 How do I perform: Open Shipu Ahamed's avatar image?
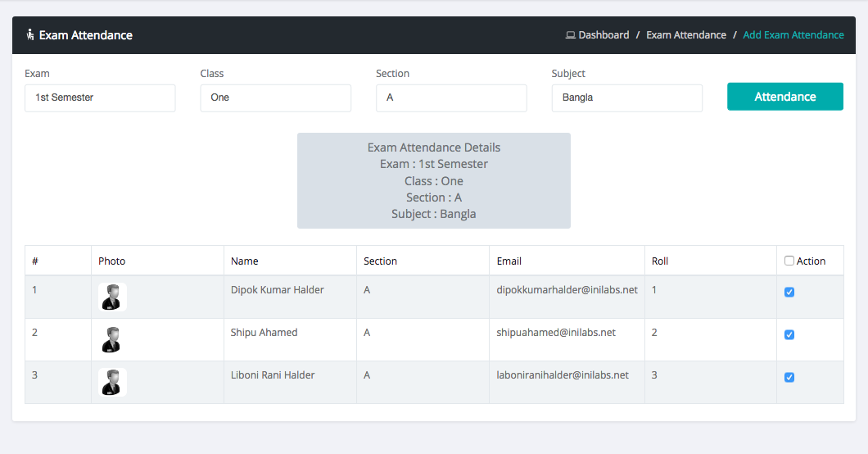[x=112, y=339]
